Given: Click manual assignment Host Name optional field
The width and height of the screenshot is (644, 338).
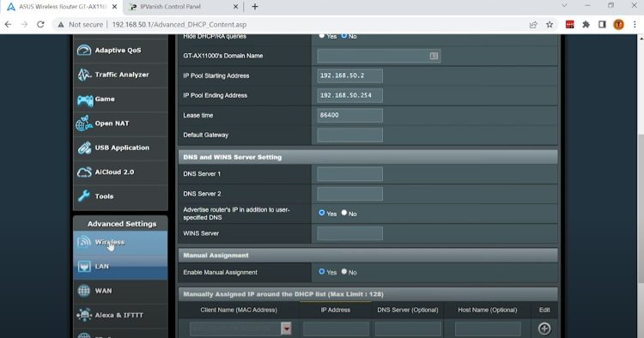Looking at the screenshot, I should coord(488,329).
